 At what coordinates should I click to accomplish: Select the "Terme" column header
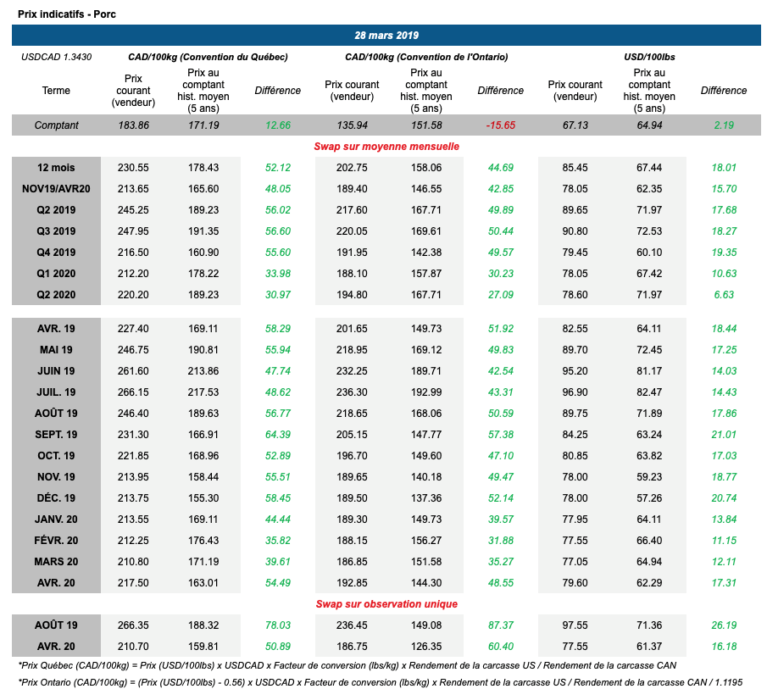56,91
